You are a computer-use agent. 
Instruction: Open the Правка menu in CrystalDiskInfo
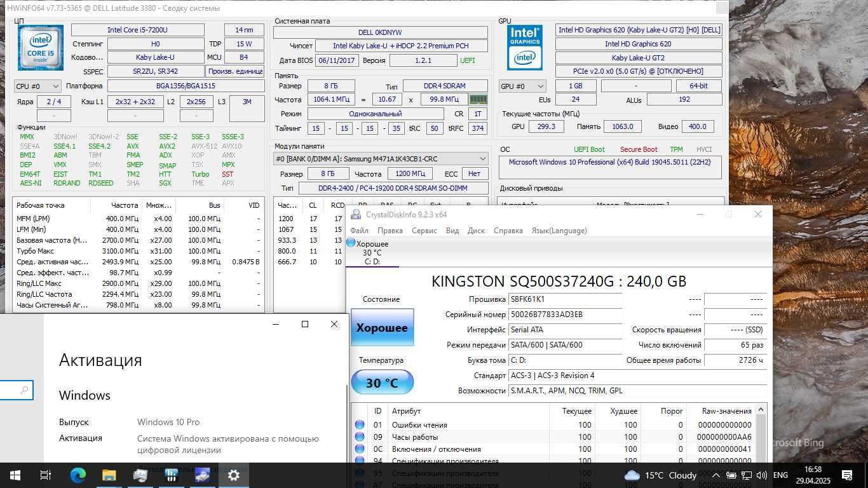[390, 231]
